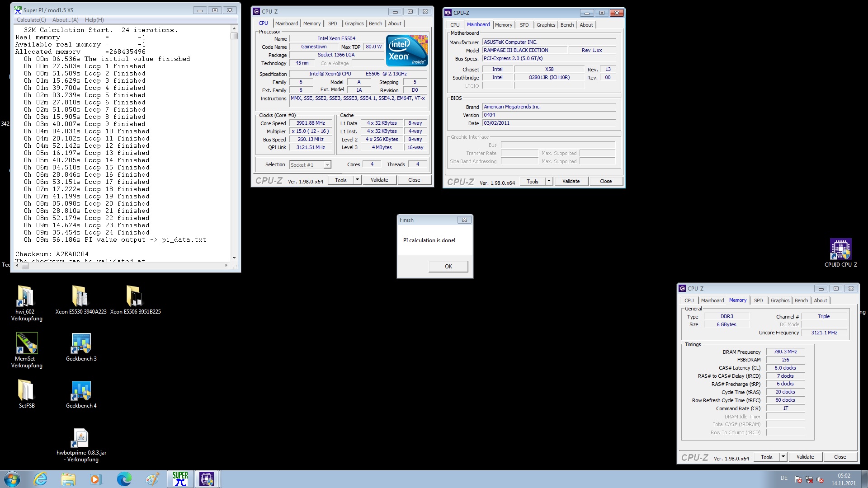
Task: Click the Windows Start orb
Action: tap(12, 479)
